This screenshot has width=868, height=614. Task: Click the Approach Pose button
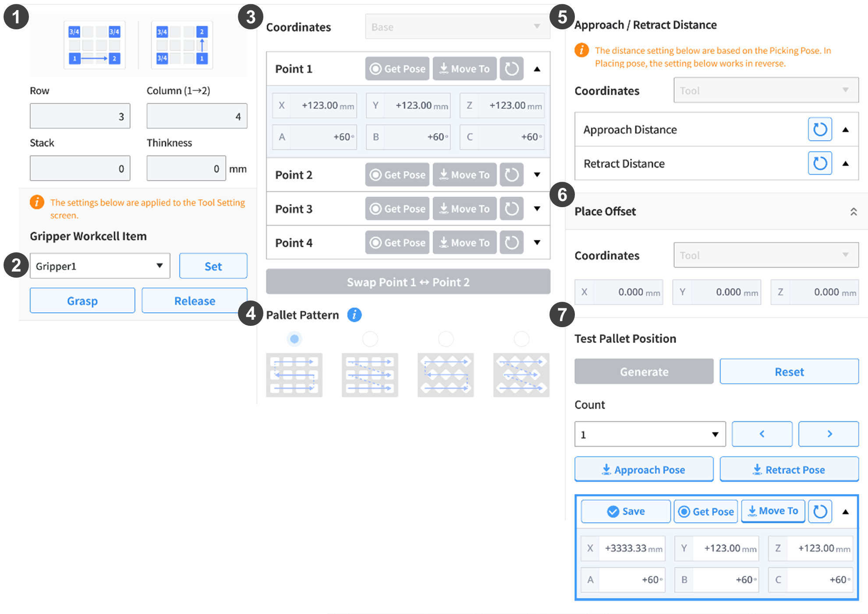coord(644,469)
